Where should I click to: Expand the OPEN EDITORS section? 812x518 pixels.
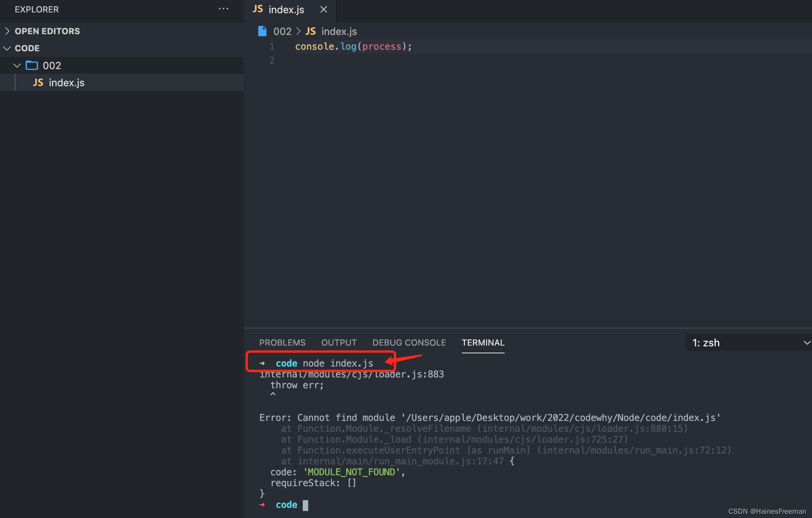7,31
